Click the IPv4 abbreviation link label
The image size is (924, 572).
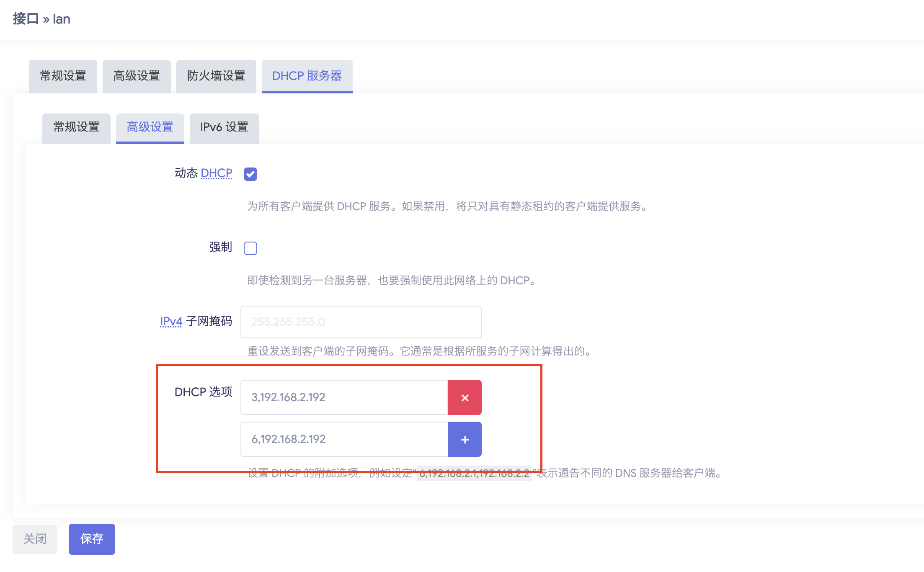(171, 322)
